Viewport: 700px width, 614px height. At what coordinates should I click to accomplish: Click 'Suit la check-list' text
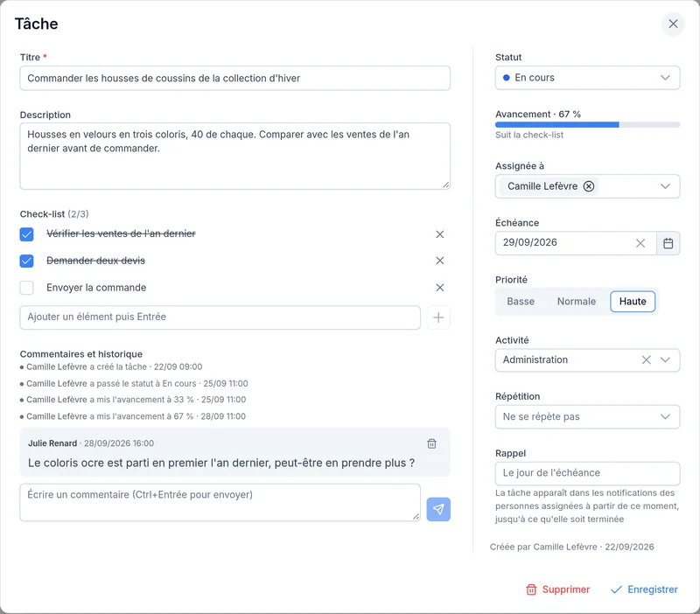coord(529,135)
